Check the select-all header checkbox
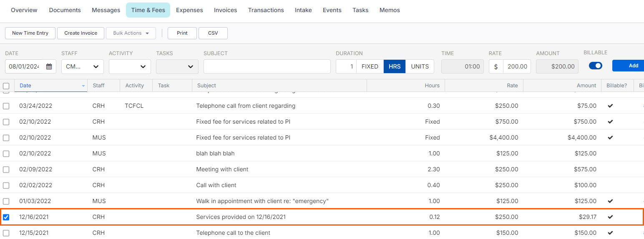Image resolution: width=644 pixels, height=239 pixels. click(x=6, y=86)
